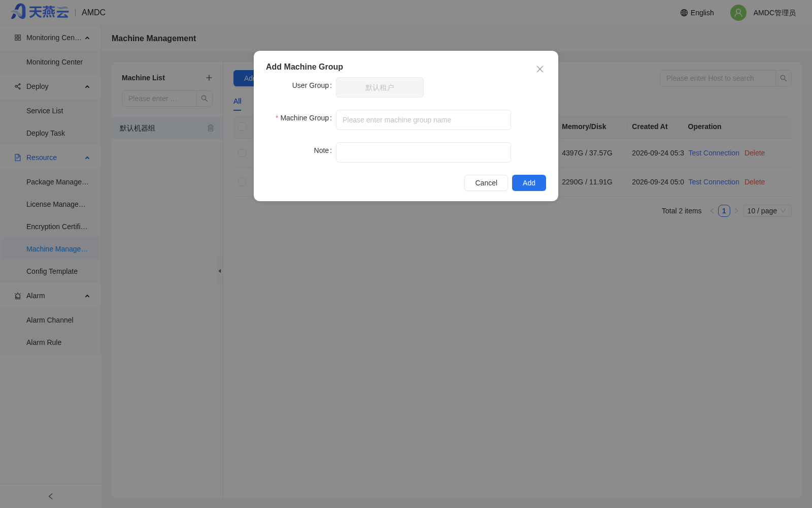Image resolution: width=812 pixels, height=508 pixels.
Task: Open Config Template in the sidebar
Action: tap(51, 271)
